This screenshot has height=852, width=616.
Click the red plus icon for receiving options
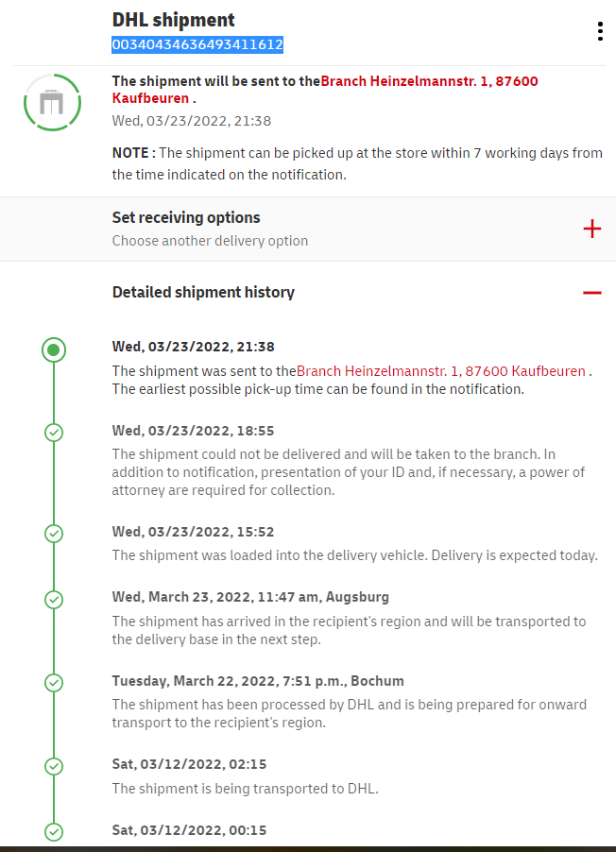click(x=592, y=229)
